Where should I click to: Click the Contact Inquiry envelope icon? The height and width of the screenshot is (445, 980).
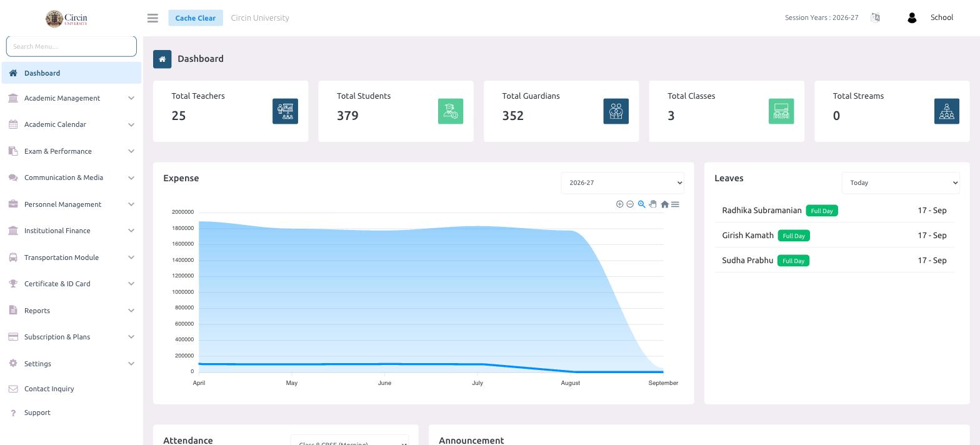coord(13,389)
